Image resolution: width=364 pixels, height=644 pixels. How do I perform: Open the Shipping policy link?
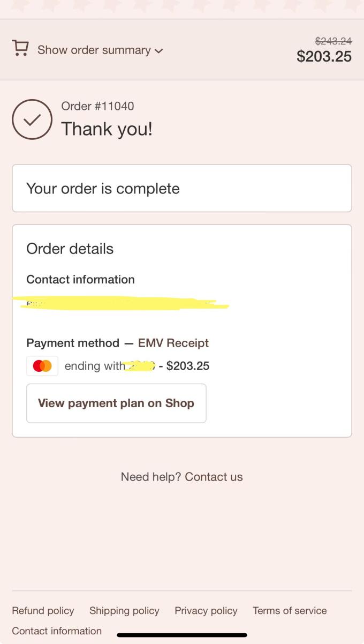[x=124, y=611]
